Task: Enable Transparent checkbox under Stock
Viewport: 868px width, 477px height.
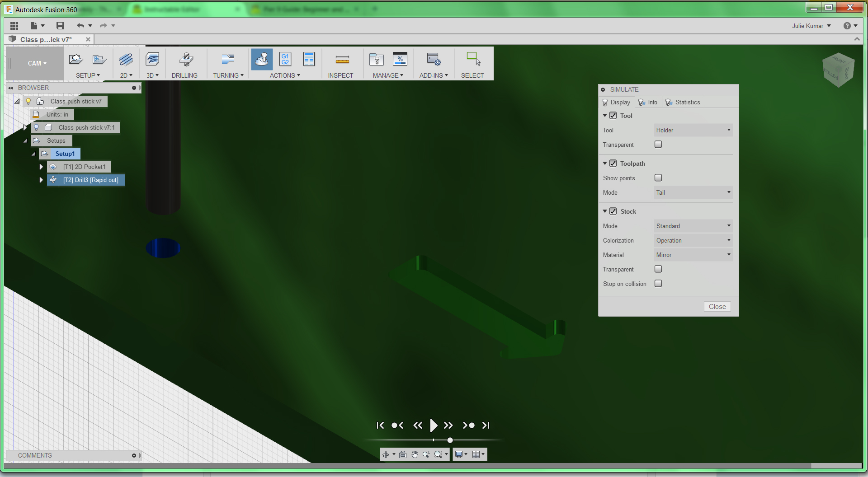Action: pos(658,269)
